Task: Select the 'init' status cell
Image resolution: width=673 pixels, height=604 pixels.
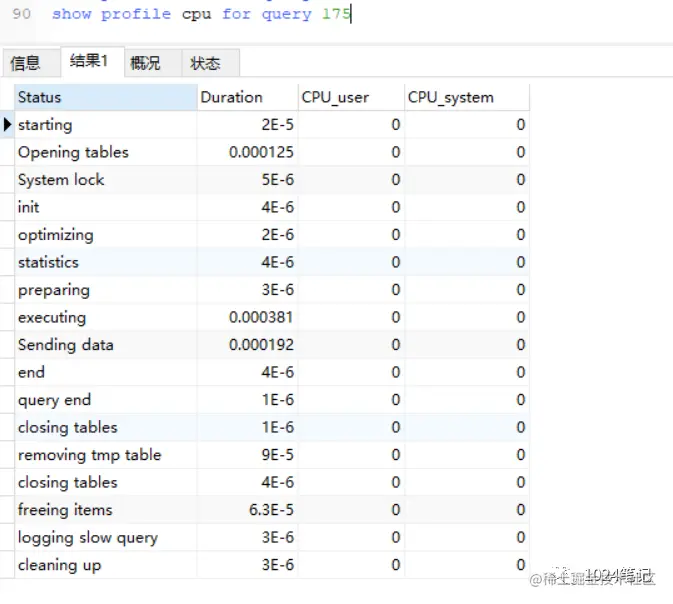Action: click(x=106, y=207)
